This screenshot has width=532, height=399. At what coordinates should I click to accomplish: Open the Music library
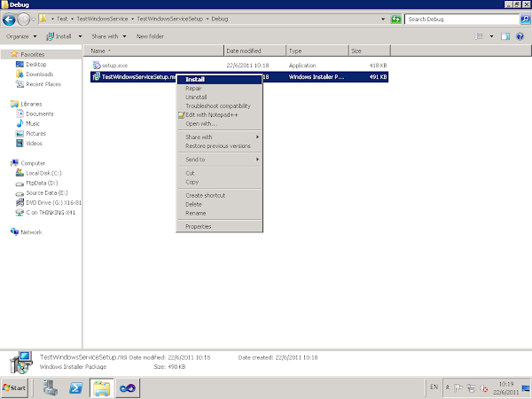tap(33, 123)
